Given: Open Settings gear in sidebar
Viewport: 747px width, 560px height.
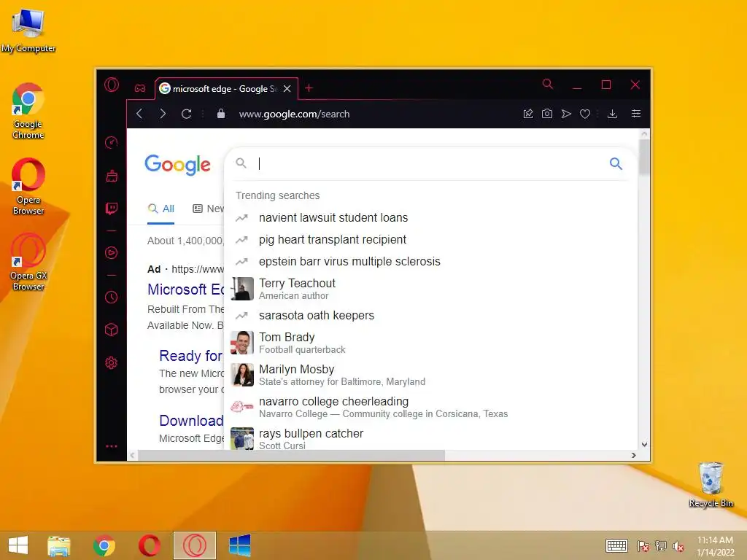Looking at the screenshot, I should (112, 363).
